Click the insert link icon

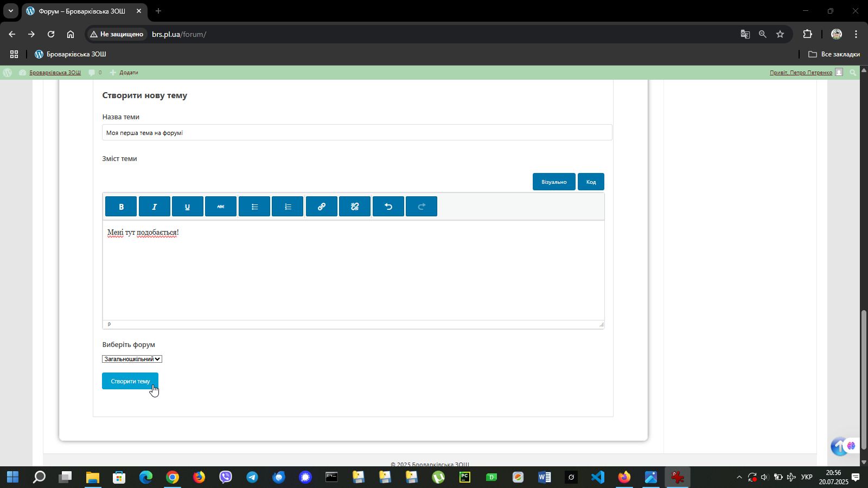[x=322, y=207]
